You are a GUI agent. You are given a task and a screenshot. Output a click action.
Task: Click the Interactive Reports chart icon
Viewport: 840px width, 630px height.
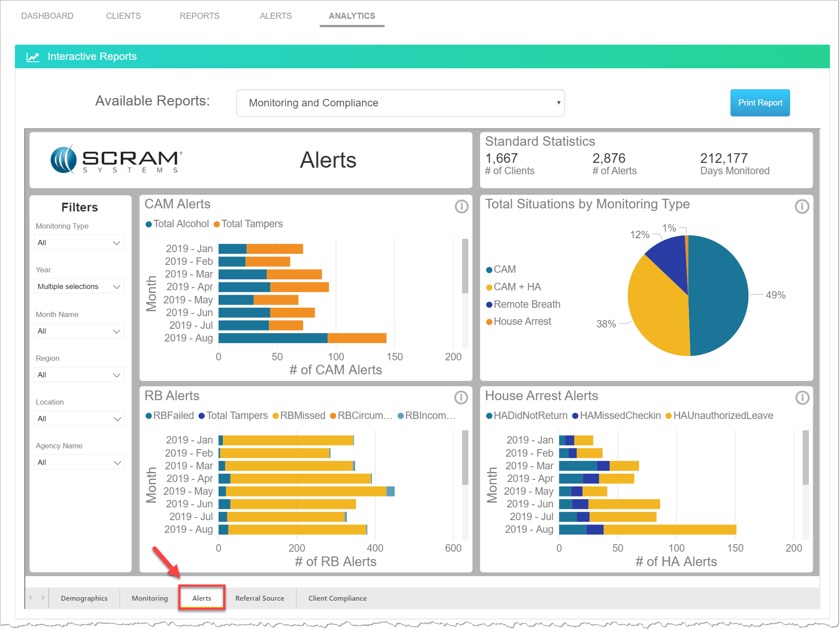[x=33, y=57]
